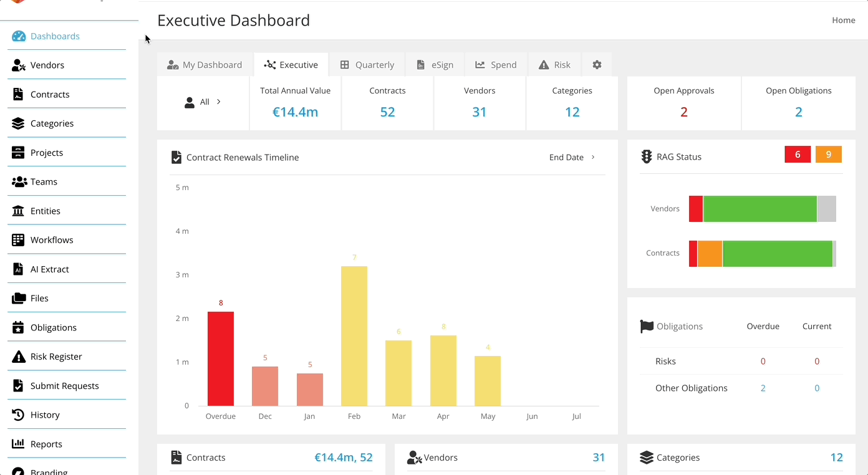This screenshot has height=475, width=868.
Task: Select the red Overdue bar in timeline
Action: pos(220,358)
